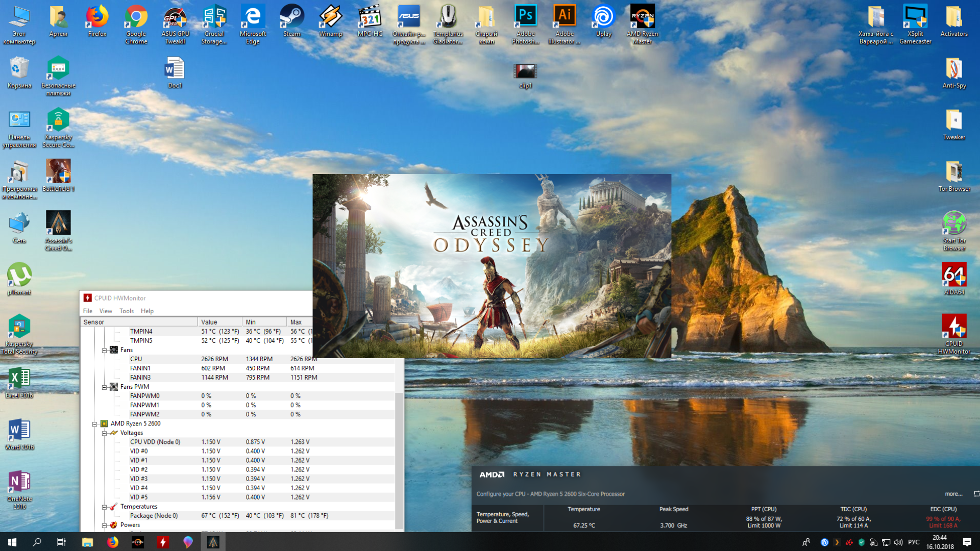Open the View menu in HWMonitor

click(x=106, y=311)
